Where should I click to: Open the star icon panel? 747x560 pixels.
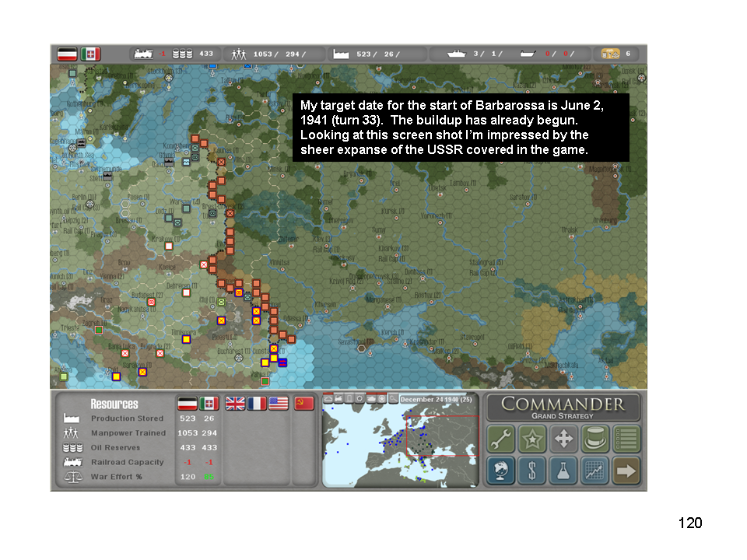point(533,439)
